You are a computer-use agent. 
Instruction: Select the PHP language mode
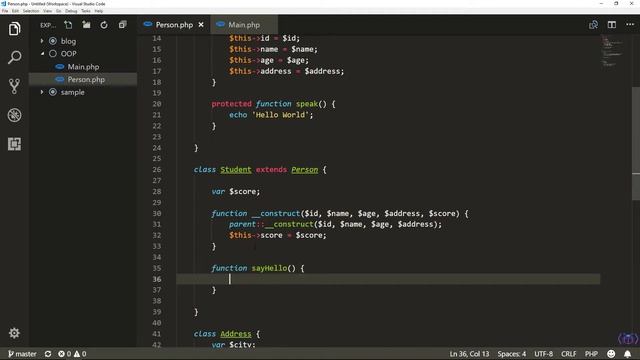[x=591, y=354]
